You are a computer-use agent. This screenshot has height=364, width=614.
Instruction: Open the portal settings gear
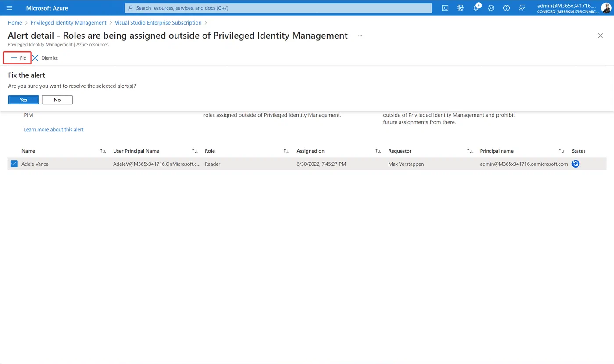point(491,8)
